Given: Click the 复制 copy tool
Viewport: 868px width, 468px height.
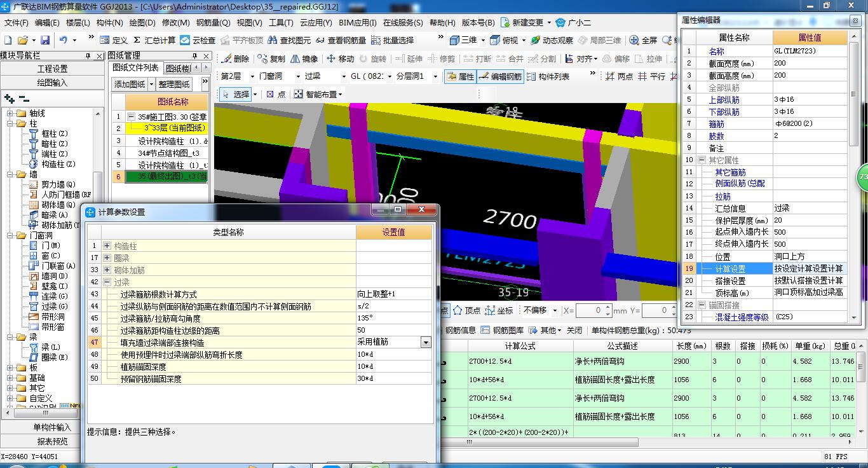Looking at the screenshot, I should 272,59.
